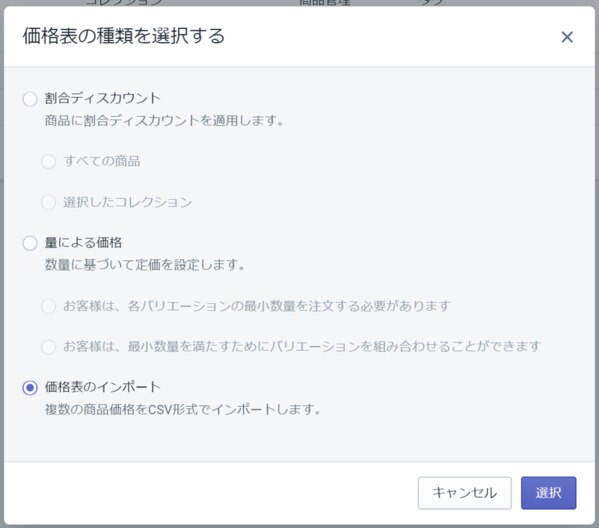
Task: Click the キャンセル button
Action: point(465,492)
